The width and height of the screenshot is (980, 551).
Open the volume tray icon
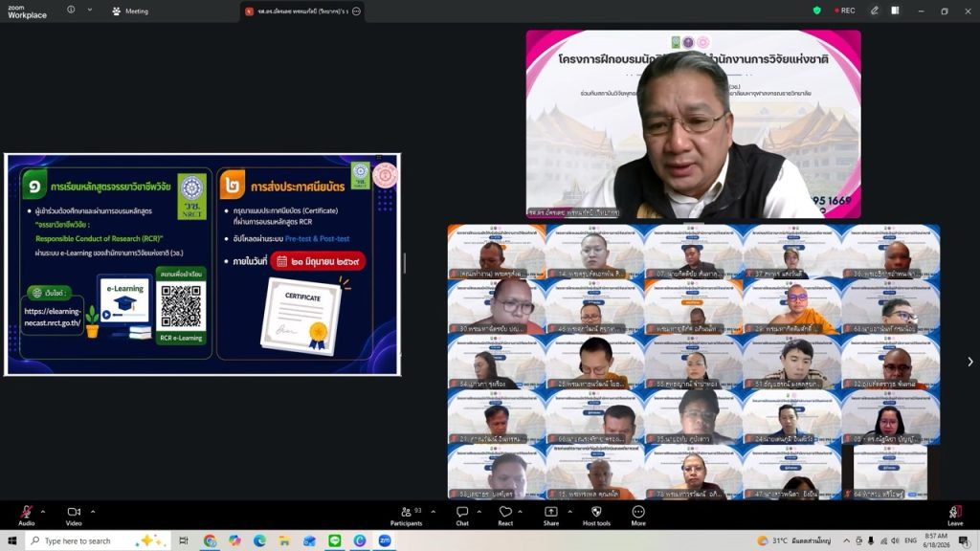(x=895, y=540)
